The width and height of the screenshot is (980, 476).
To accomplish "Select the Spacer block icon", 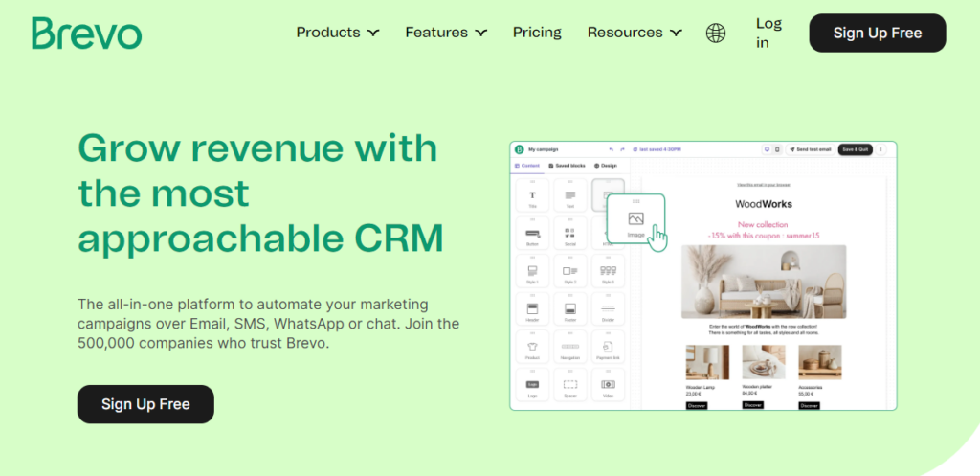I will (570, 385).
